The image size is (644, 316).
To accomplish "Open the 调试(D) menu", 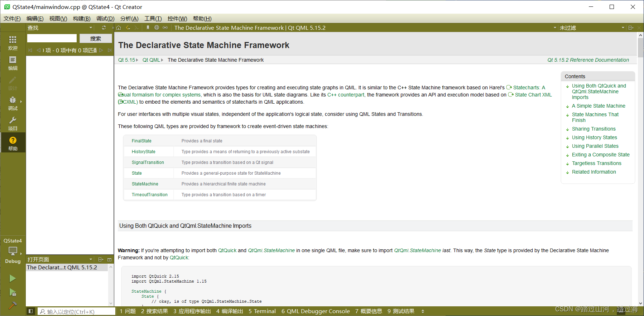I will coord(105,18).
